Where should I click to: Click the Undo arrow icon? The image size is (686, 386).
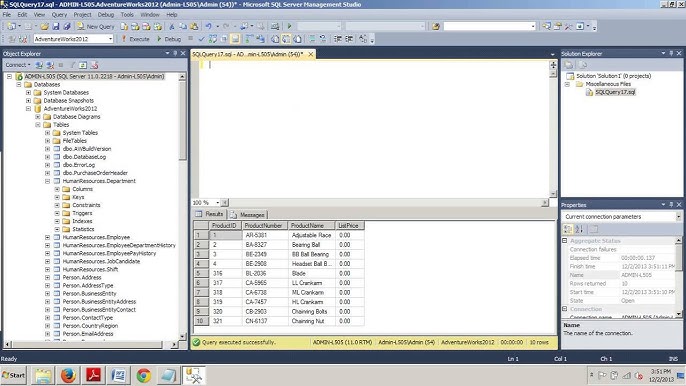click(x=209, y=27)
